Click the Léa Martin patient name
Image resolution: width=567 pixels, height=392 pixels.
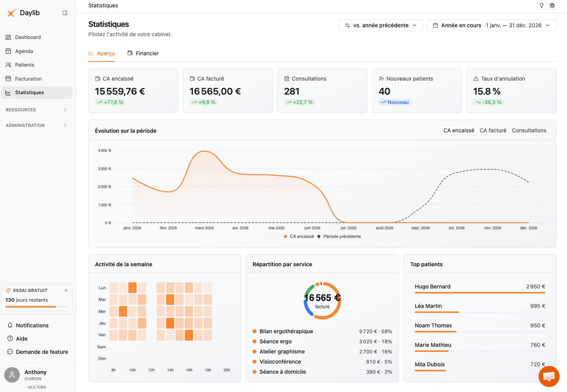click(428, 306)
